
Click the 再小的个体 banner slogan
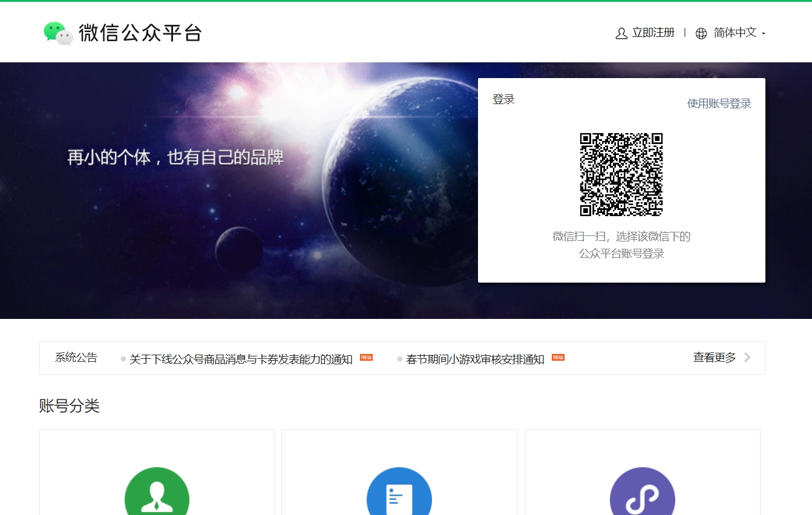pos(175,158)
